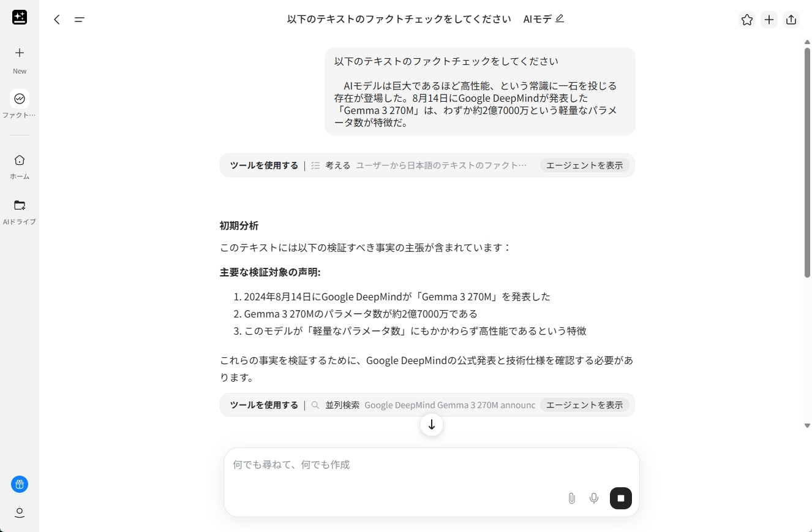812x532 pixels.
Task: Toggle the sidebar menu lines icon
Action: (79, 20)
